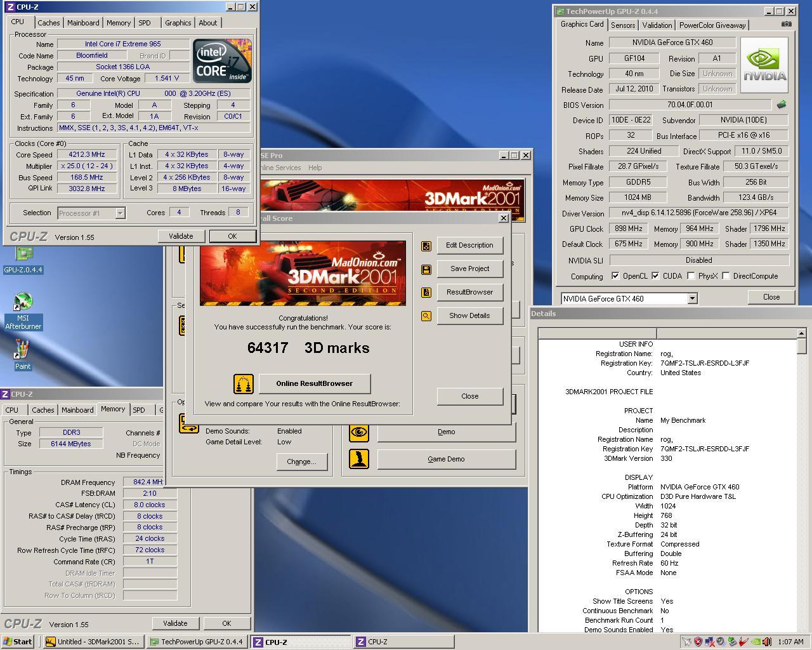Click the BIOS save chip icon in GPU-Z
This screenshot has width=812, height=650.
tap(782, 105)
